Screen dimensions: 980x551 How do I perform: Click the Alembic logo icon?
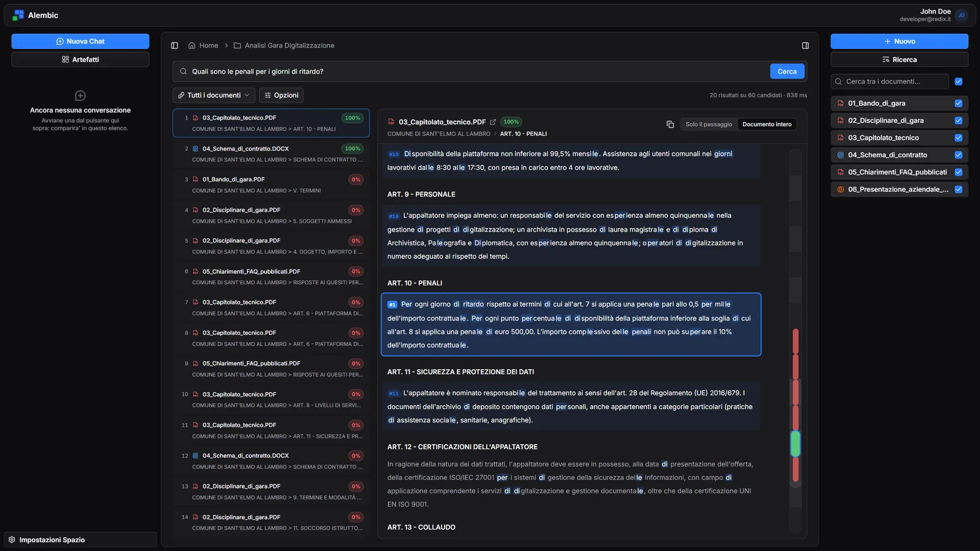pos(18,15)
